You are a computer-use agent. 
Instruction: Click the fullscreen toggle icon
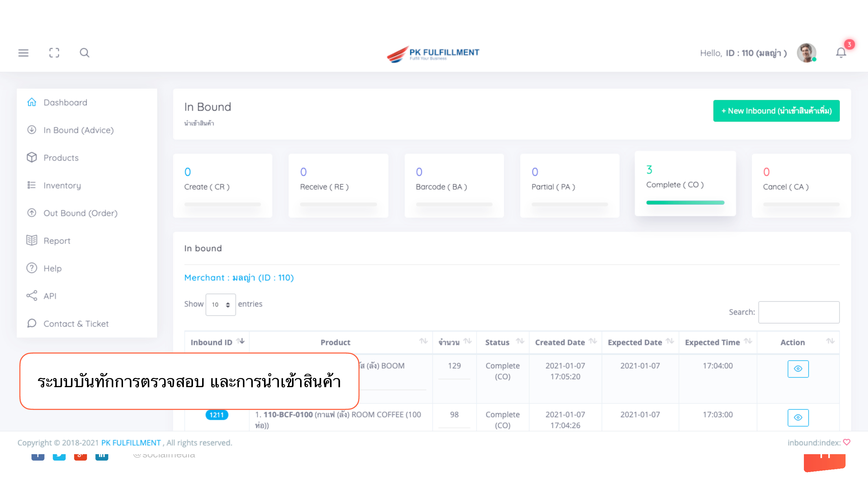click(54, 53)
